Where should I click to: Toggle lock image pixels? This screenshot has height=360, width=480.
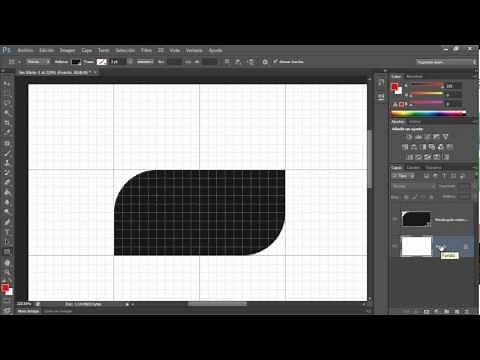(x=415, y=197)
